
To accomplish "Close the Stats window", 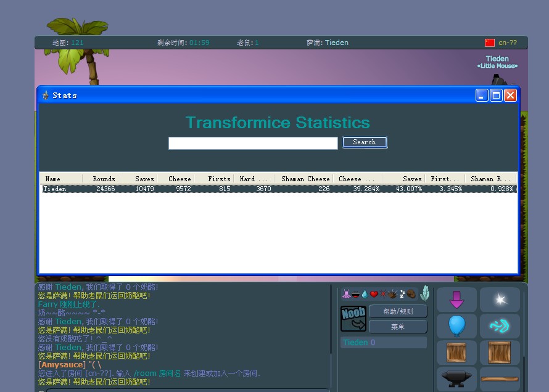I will pyautogui.click(x=511, y=95).
